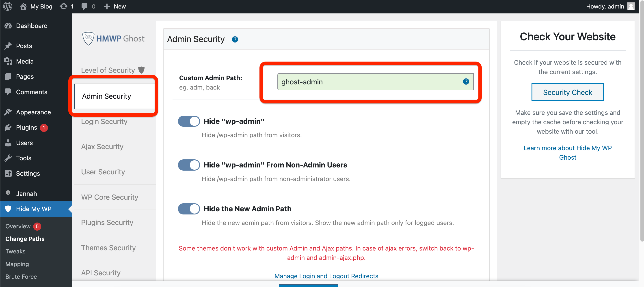Click the help icon inside Custom Admin Path field
The height and width of the screenshot is (287, 644).
point(466,82)
